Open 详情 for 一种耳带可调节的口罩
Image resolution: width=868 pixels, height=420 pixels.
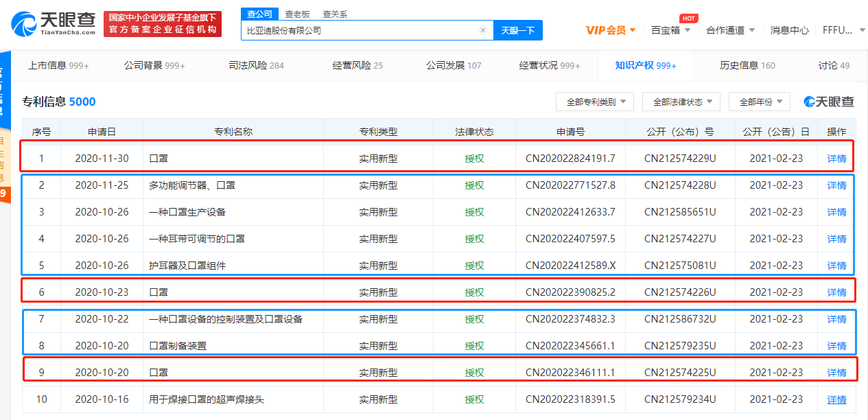point(836,239)
